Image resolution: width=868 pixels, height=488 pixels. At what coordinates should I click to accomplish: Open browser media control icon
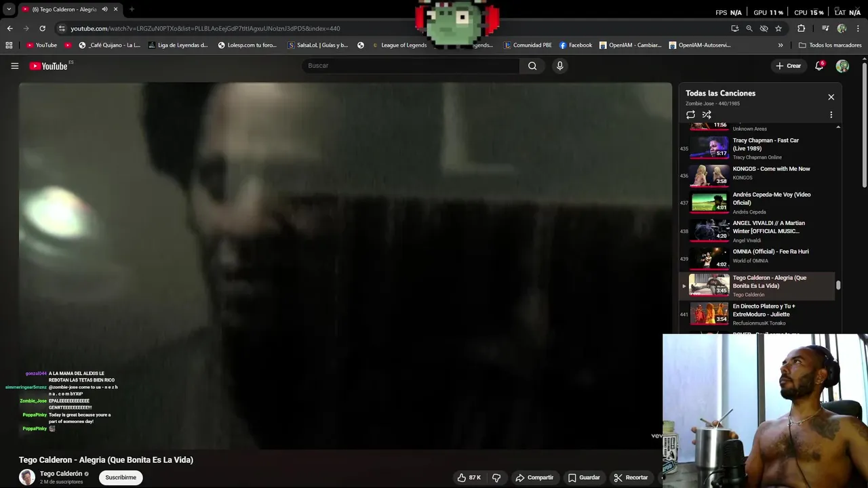825,28
